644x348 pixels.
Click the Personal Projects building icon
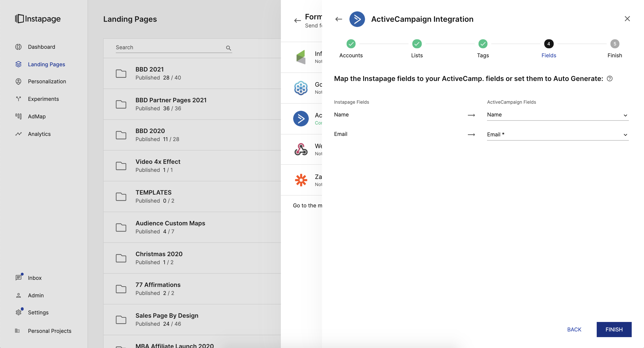click(17, 331)
